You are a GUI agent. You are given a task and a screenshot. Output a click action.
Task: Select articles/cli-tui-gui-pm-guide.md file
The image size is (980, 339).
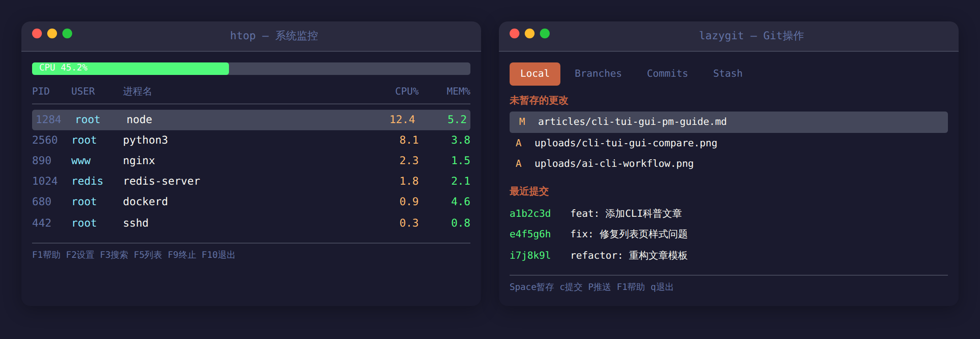[x=729, y=122]
